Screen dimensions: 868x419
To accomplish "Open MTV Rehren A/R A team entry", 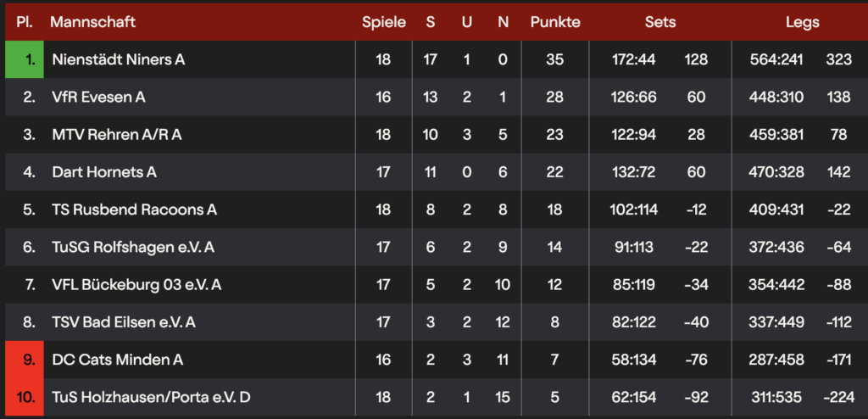I will click(x=117, y=135).
